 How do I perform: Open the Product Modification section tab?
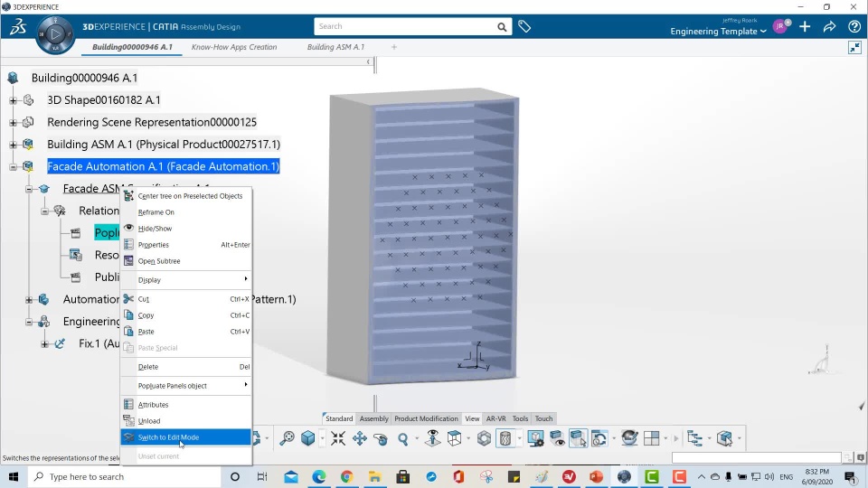coord(426,418)
